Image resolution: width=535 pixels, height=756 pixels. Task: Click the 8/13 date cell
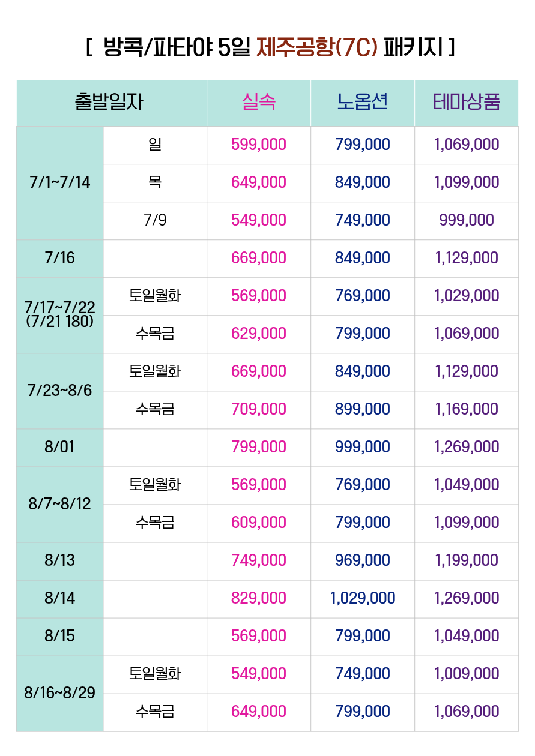point(60,561)
